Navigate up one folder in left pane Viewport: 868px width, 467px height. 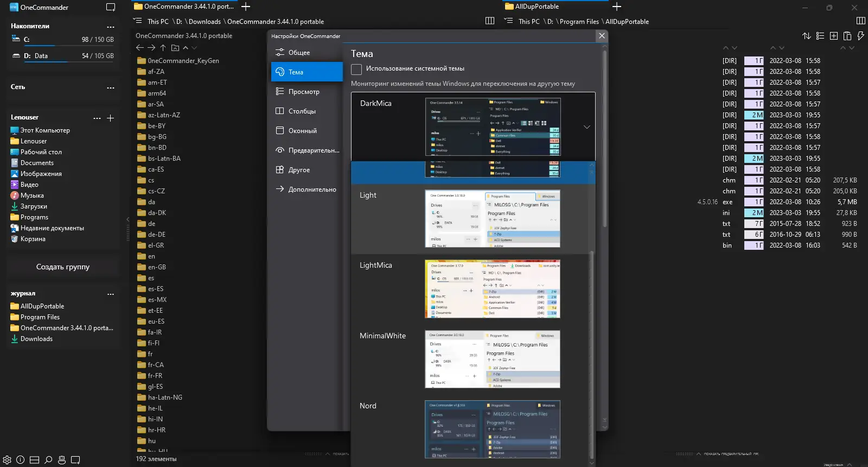click(x=163, y=48)
